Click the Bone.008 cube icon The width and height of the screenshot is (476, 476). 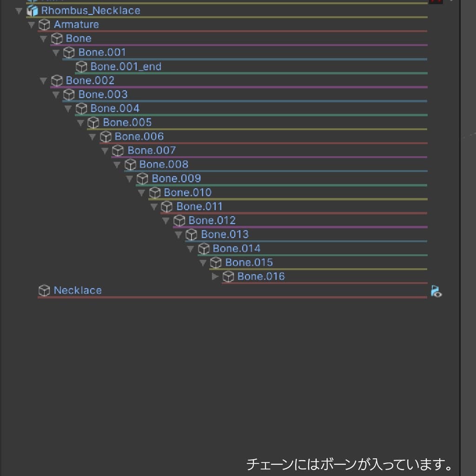130,164
